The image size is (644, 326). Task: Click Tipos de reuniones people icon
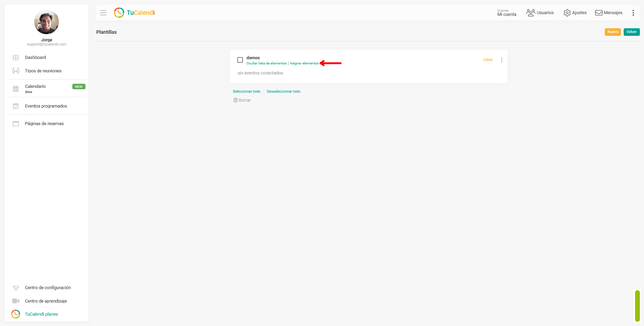pos(16,71)
